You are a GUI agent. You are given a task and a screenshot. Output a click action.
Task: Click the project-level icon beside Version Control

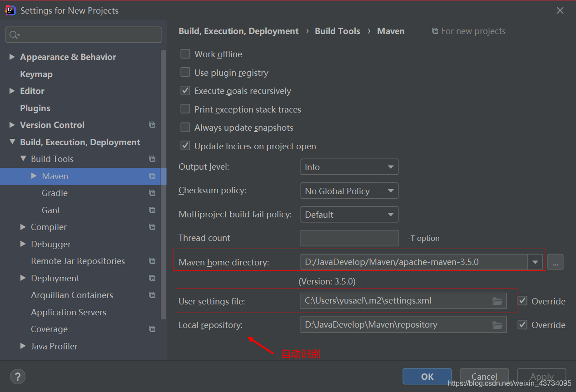pyautogui.click(x=152, y=125)
